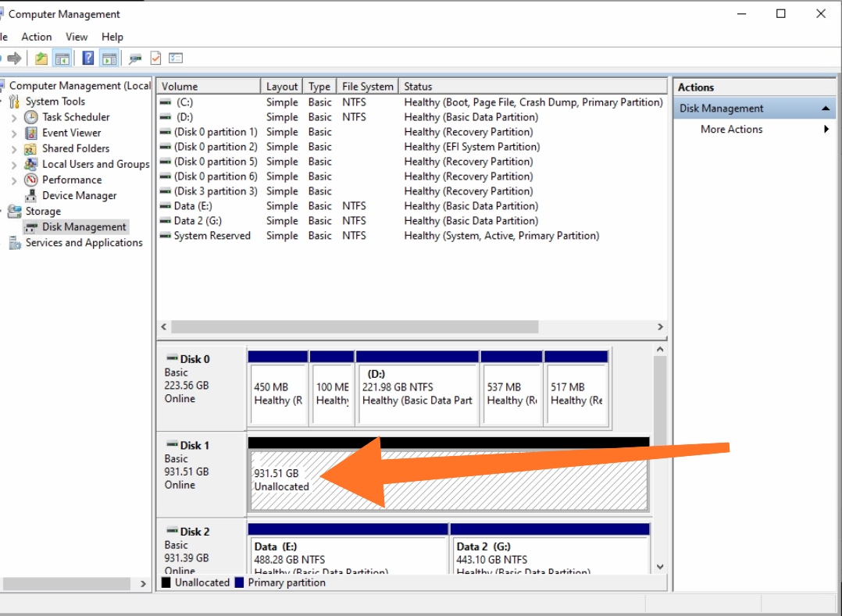The image size is (842, 616).
Task: Click More Actions in the Actions pane
Action: [731, 130]
